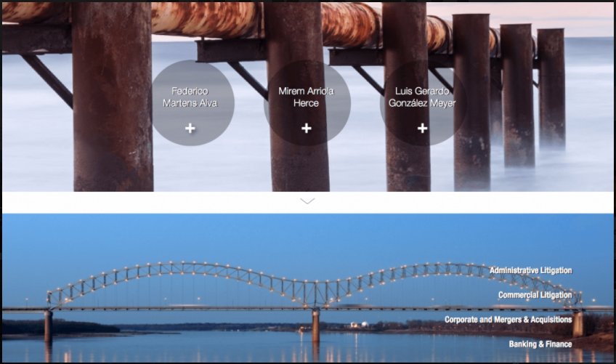This screenshot has height=364, width=616.
Task: Click the large rusted horizontal pipe
Action: coord(204,20)
